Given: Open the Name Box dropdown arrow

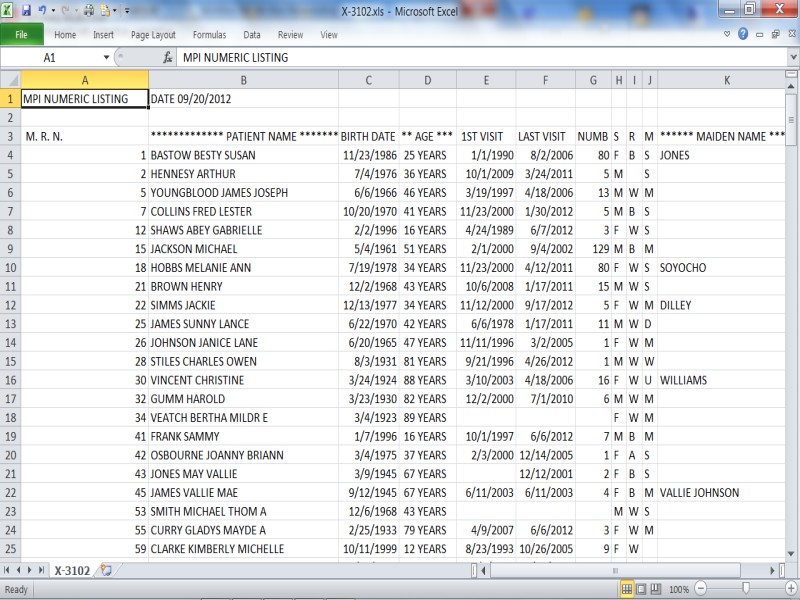Looking at the screenshot, I should 108,58.
